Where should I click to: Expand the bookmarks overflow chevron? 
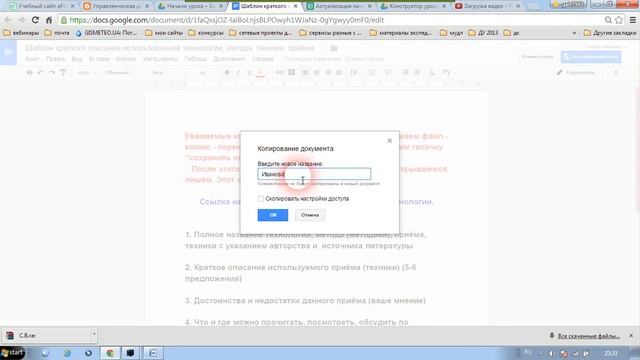(574, 33)
